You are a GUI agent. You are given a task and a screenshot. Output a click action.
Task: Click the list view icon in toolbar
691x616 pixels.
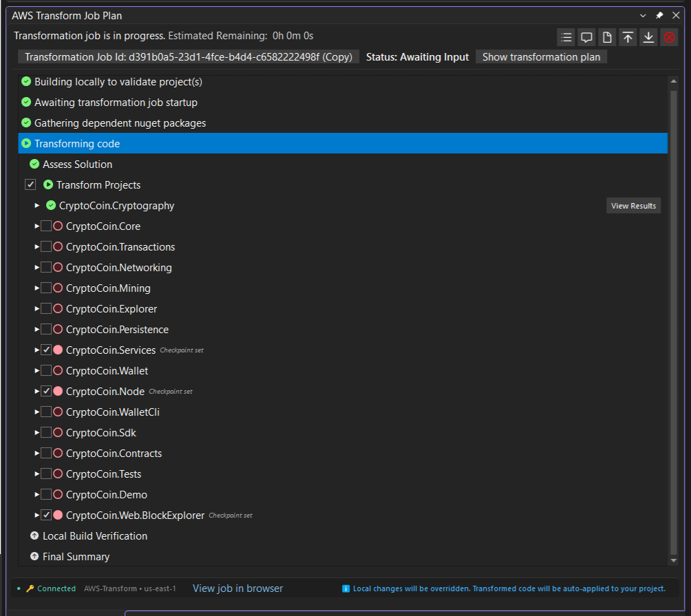[x=566, y=37]
